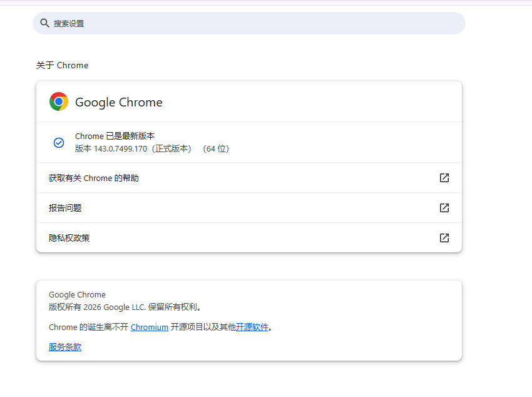
Task: Open the 服务条款 link
Action: (65, 347)
